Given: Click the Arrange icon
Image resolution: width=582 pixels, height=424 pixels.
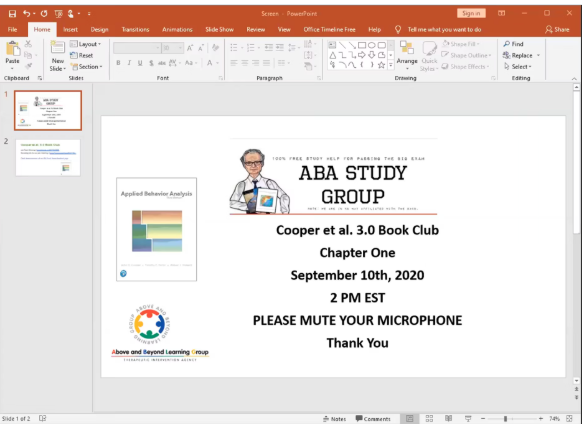Looking at the screenshot, I should coord(407,49).
